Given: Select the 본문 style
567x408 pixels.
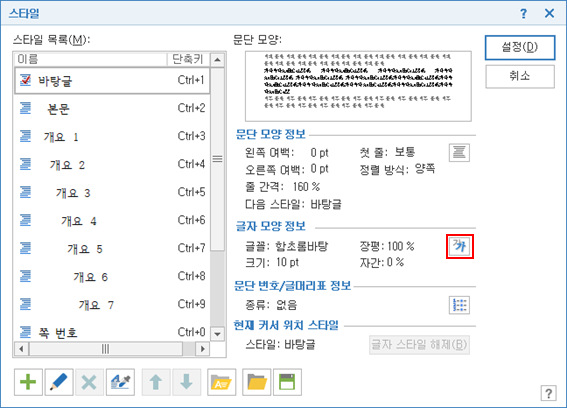Looking at the screenshot, I should (x=112, y=108).
